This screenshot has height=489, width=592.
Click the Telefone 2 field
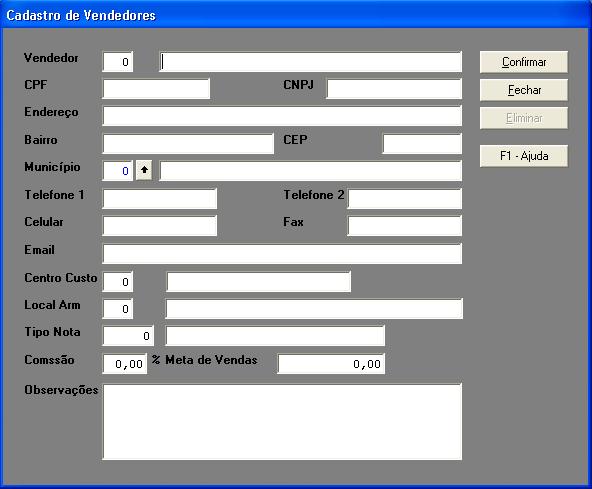tap(404, 199)
